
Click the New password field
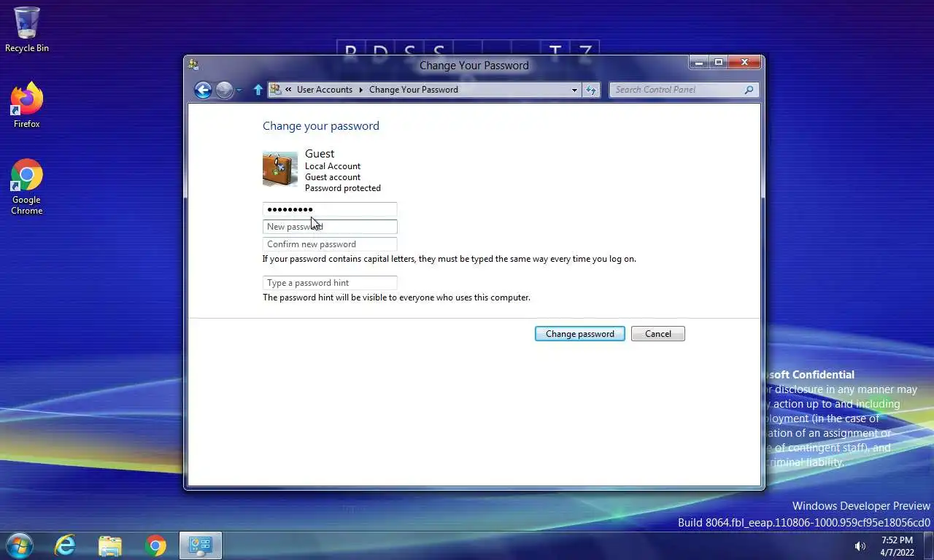(330, 227)
